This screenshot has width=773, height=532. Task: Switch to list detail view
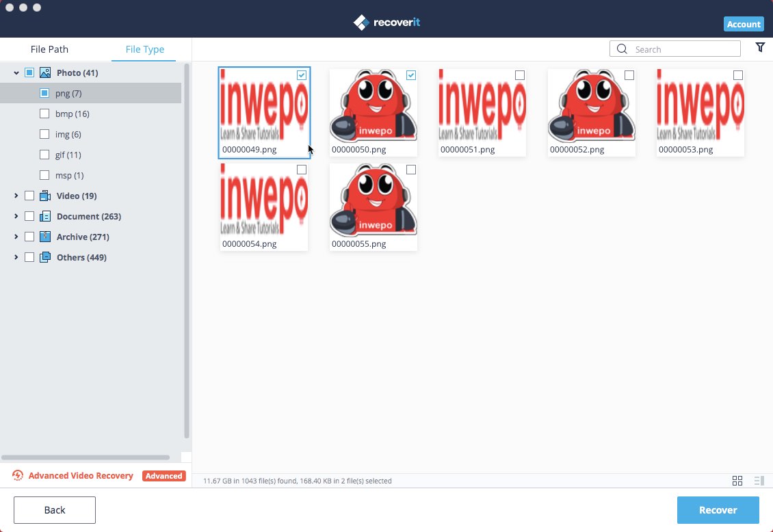click(759, 481)
